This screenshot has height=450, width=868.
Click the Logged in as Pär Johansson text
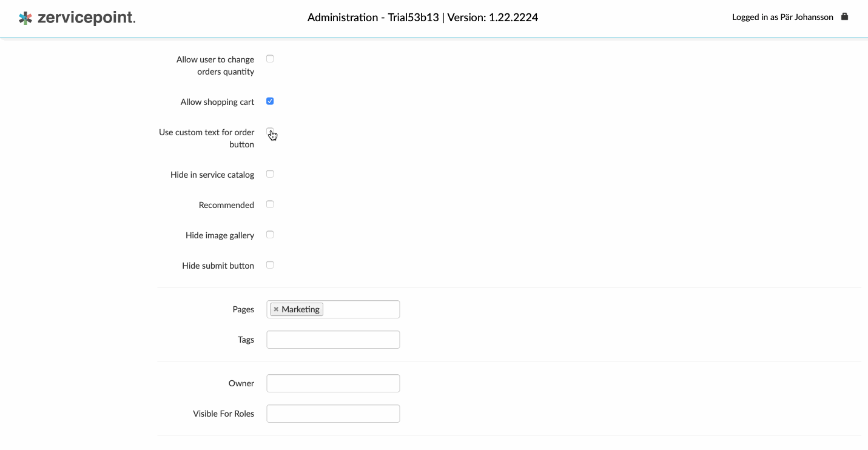(782, 18)
